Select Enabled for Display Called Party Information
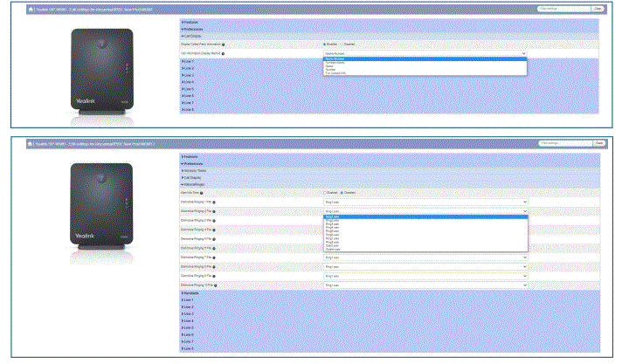Viewport: 622px width, 364px height. click(x=325, y=45)
